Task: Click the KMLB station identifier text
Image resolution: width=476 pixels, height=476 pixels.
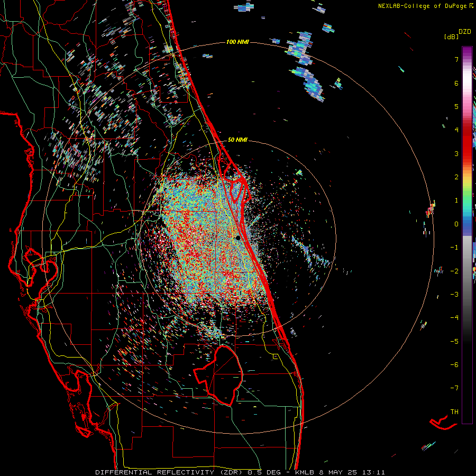Action: [x=305, y=472]
